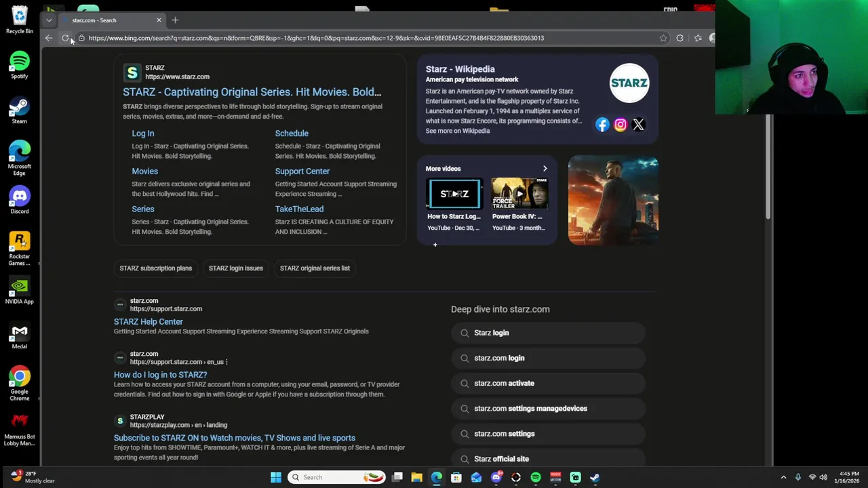The image size is (868, 488).
Task: Open Steam desktop shortcut
Action: click(20, 110)
